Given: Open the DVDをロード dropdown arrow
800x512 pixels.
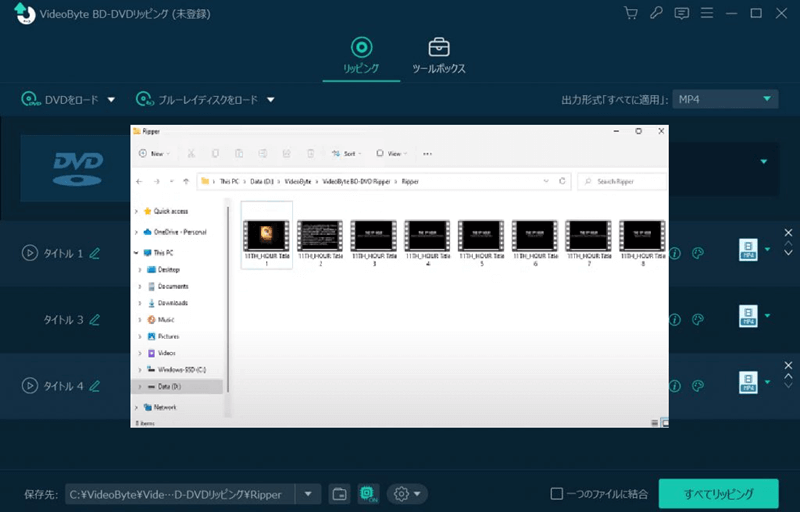Looking at the screenshot, I should [111, 100].
